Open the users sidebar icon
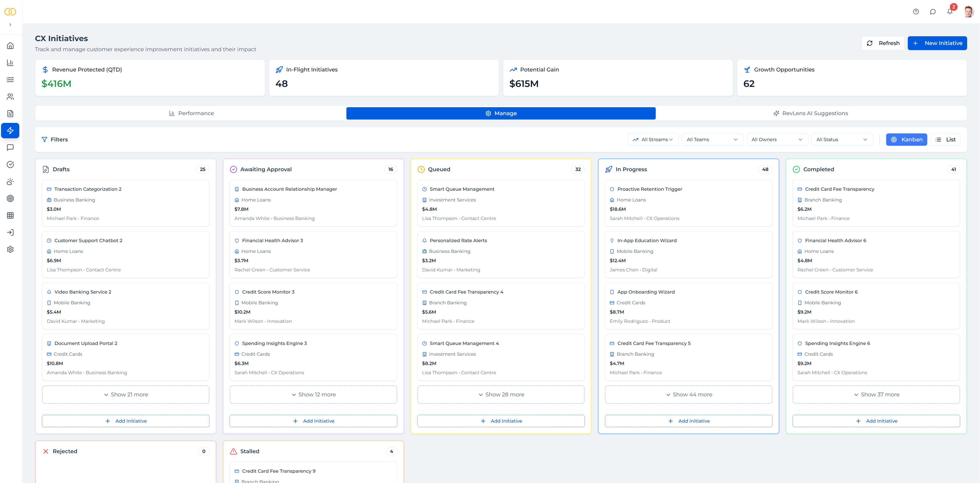Image resolution: width=980 pixels, height=483 pixels. coord(10,97)
